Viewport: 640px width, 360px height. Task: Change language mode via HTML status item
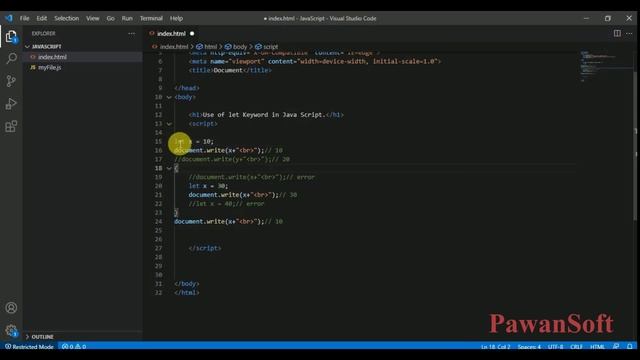tap(598, 347)
